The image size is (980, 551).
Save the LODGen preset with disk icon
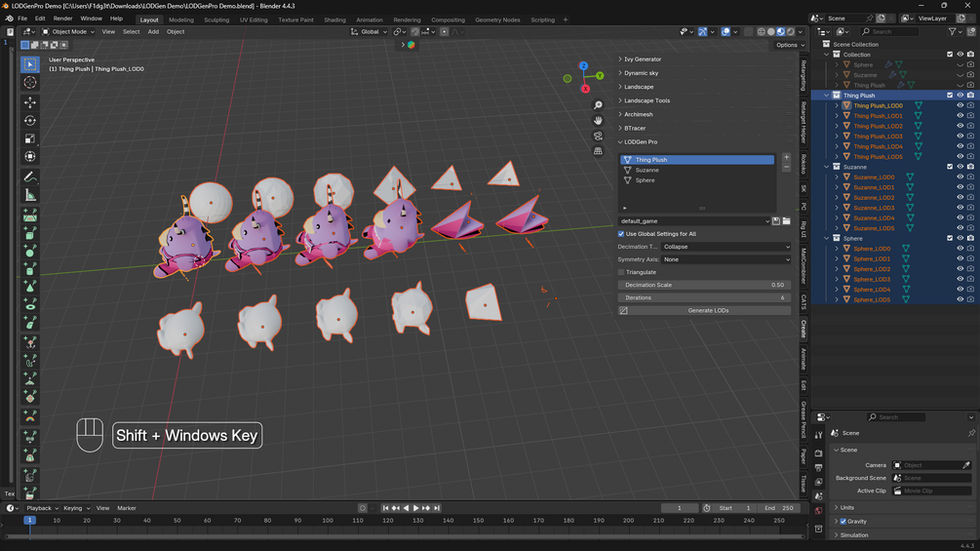pos(776,221)
